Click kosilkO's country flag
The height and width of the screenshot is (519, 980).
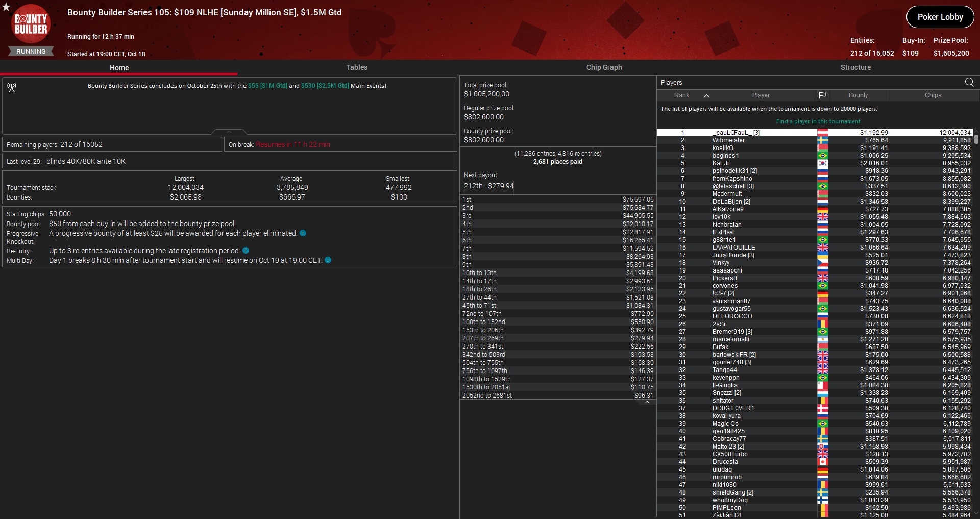[822, 148]
